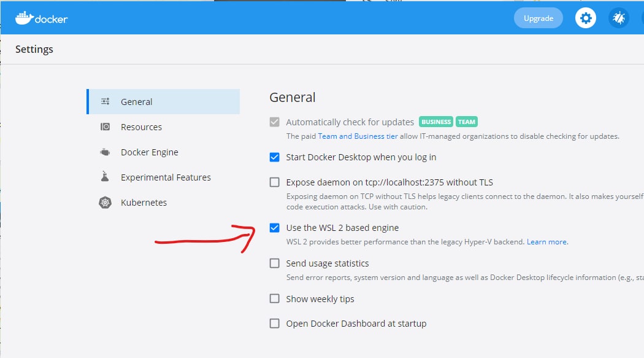The image size is (644, 358).
Task: Click the 'Send usage statistics' label text
Action: (328, 263)
